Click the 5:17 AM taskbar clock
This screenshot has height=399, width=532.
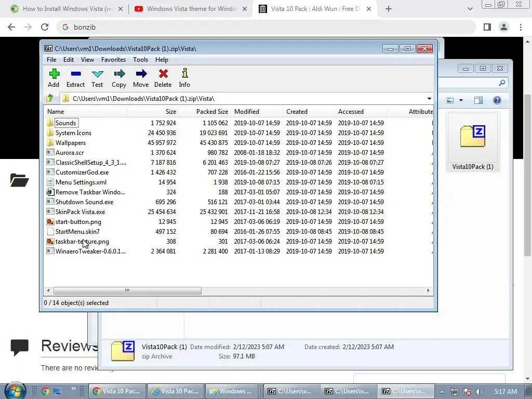coord(506,392)
